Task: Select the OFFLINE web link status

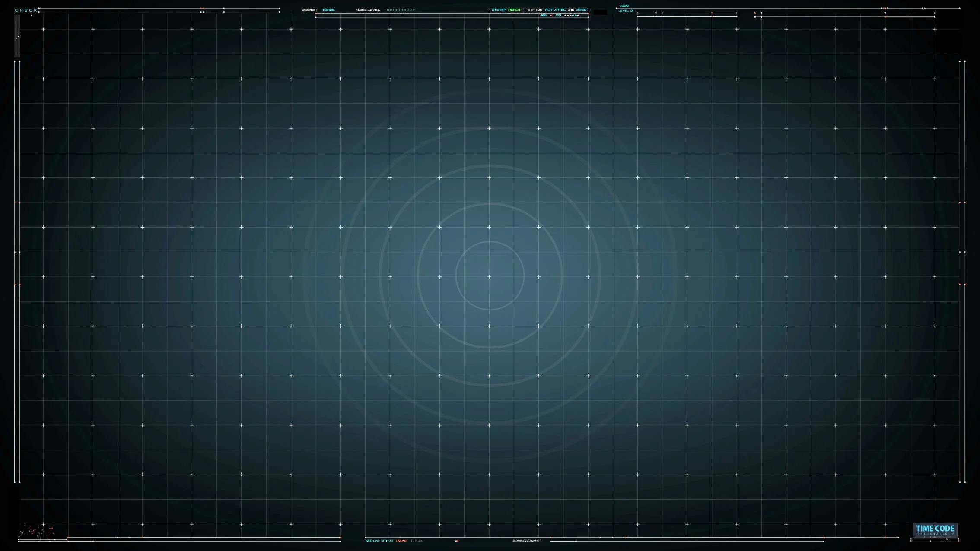Action: coord(417,541)
